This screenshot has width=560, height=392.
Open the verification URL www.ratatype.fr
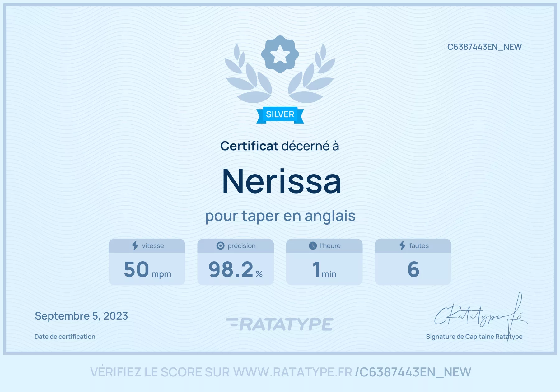click(x=293, y=372)
